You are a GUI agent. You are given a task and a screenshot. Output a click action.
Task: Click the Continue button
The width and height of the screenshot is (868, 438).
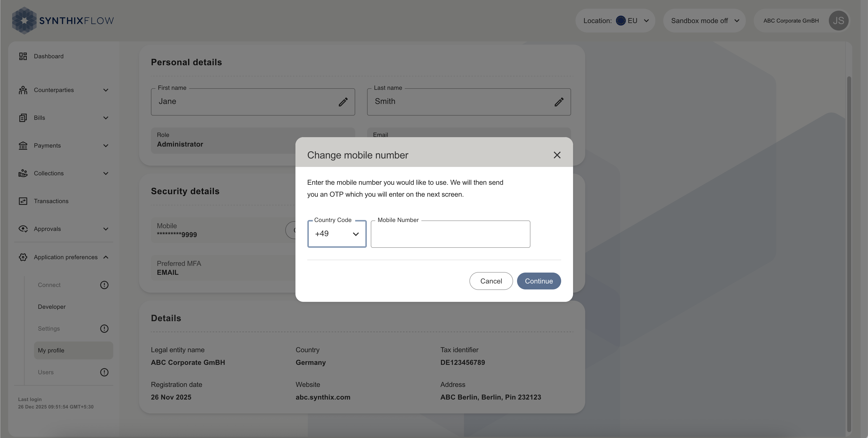click(x=539, y=281)
